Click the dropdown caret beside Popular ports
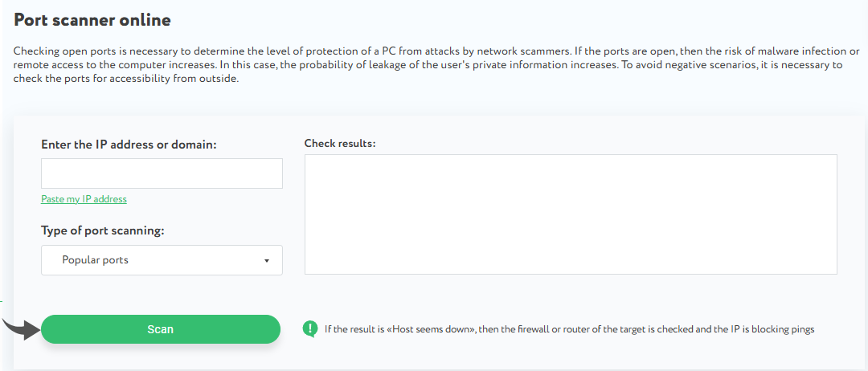The width and height of the screenshot is (868, 371). point(266,260)
